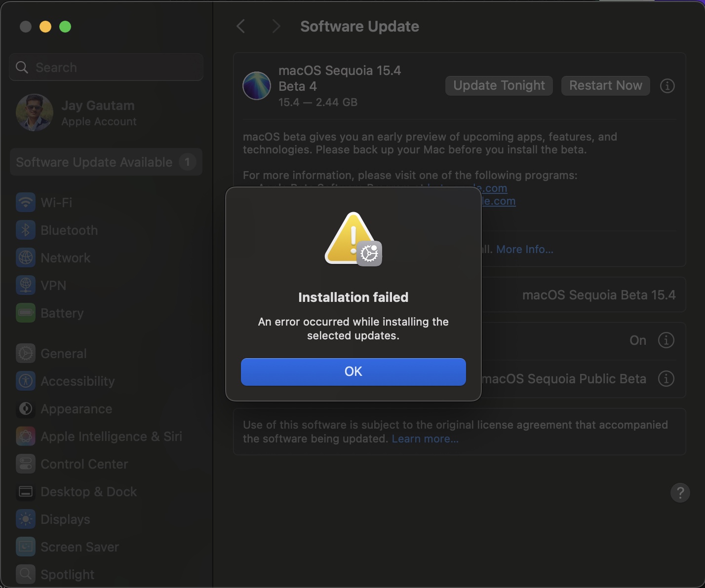Click the warning icon in the dialog

pyautogui.click(x=353, y=239)
